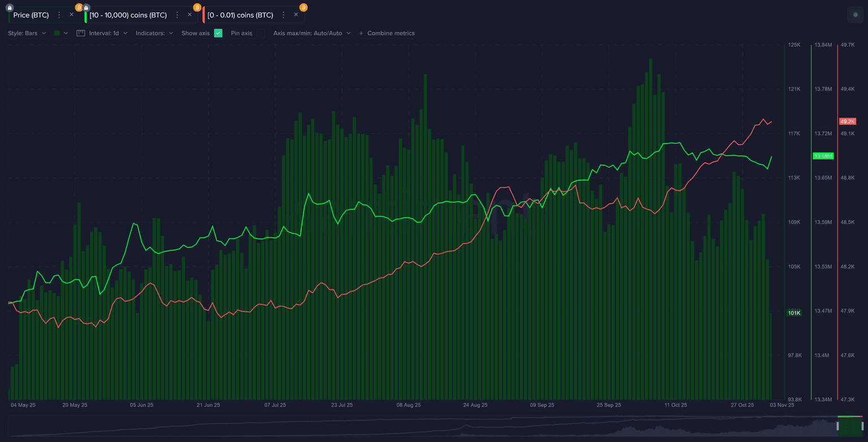Click the interval ruler icon

coord(81,33)
